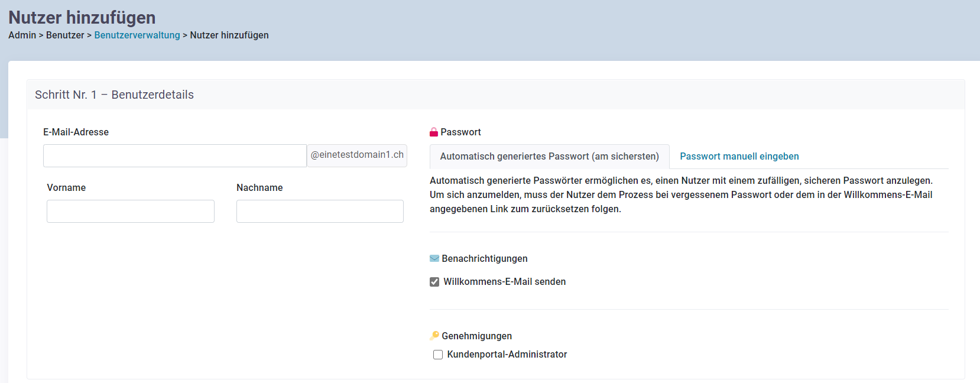This screenshot has width=980, height=383.
Task: Switch to Passwort manuell eingeben tab
Action: click(x=739, y=157)
